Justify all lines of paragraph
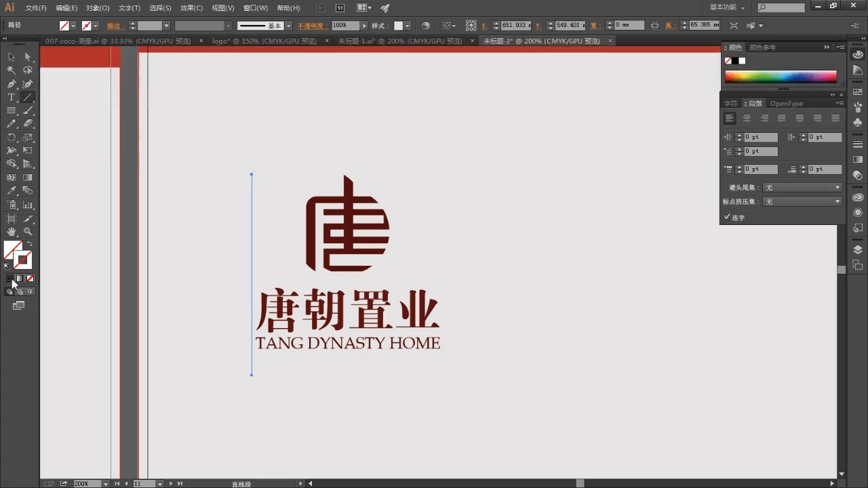The height and width of the screenshot is (488, 868). pyautogui.click(x=835, y=118)
